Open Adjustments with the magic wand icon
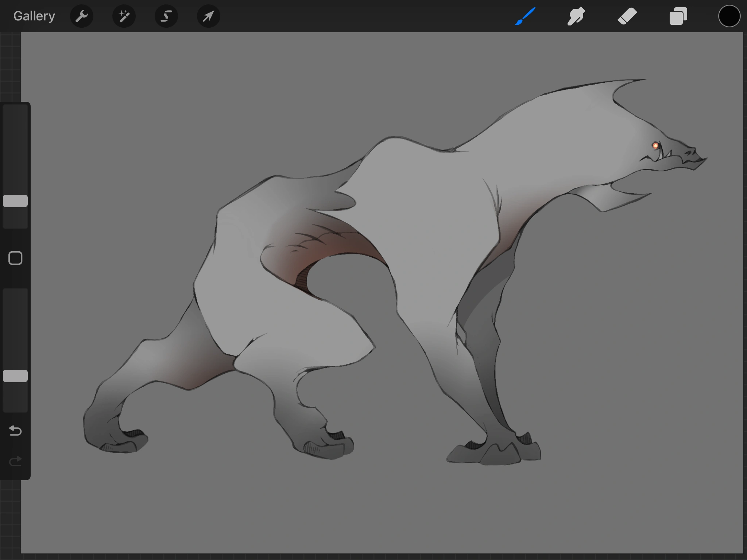The height and width of the screenshot is (560, 747). point(124,16)
